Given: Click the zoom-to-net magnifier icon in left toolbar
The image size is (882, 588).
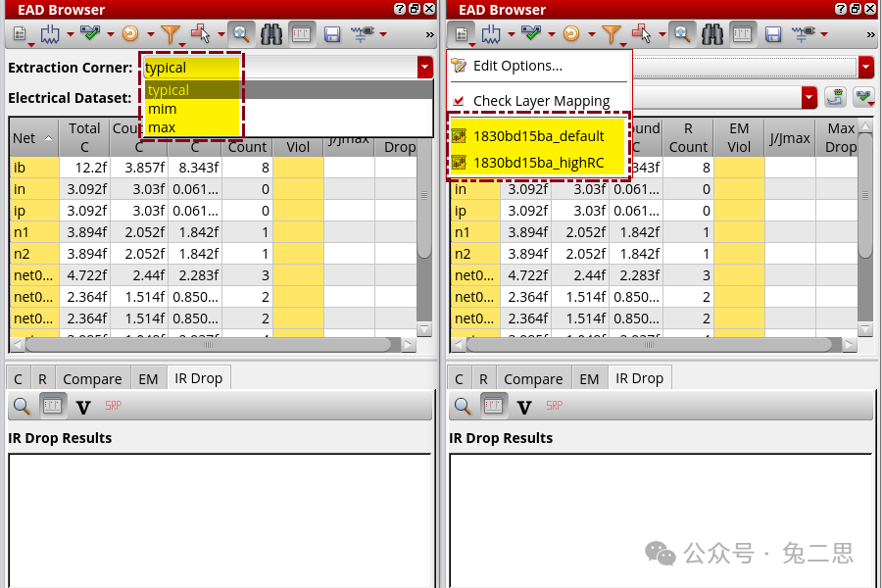Looking at the screenshot, I should tap(240, 34).
